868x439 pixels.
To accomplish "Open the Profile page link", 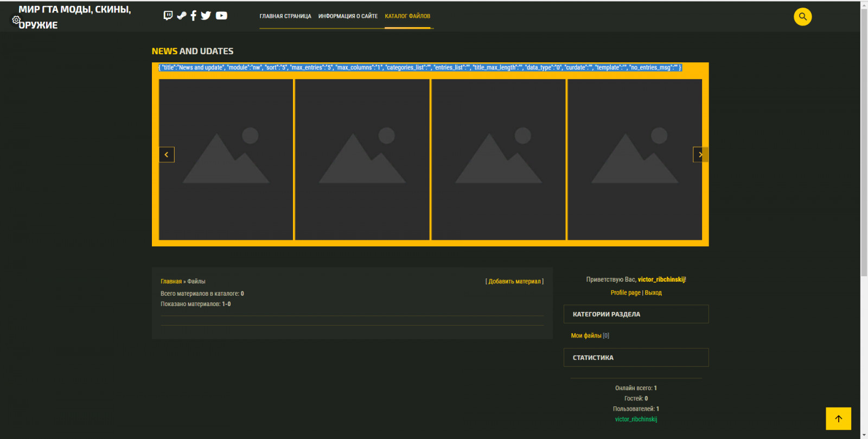I will tap(625, 293).
